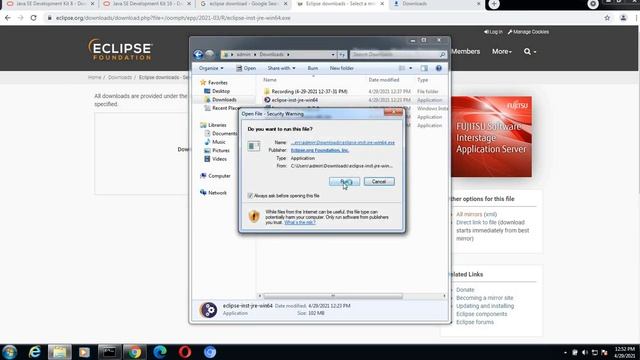Open the Eclipse.org Foundation publisher link
The image size is (640, 360).
point(320,150)
